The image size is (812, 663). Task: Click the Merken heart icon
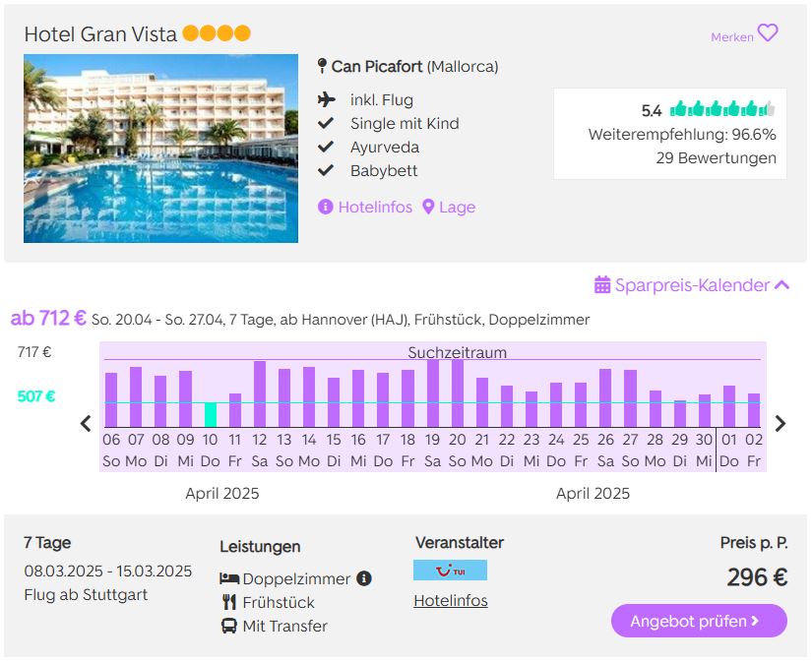pyautogui.click(x=768, y=33)
